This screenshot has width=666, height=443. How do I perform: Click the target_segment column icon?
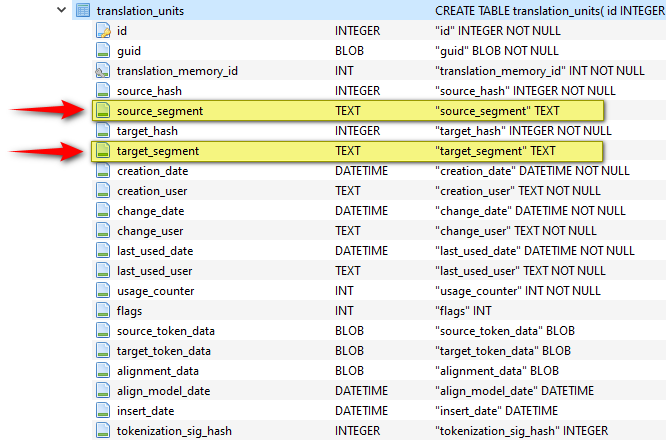tap(102, 151)
